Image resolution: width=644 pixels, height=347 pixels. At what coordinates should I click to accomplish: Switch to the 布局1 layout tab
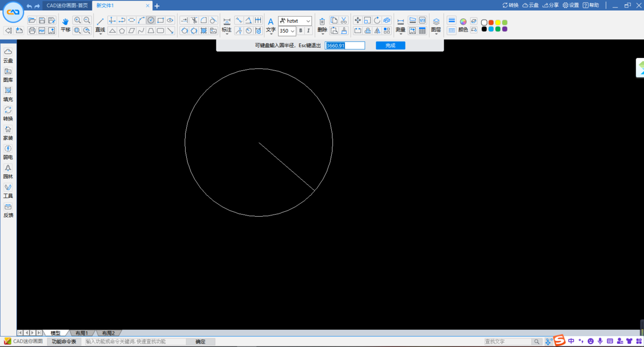coord(81,333)
